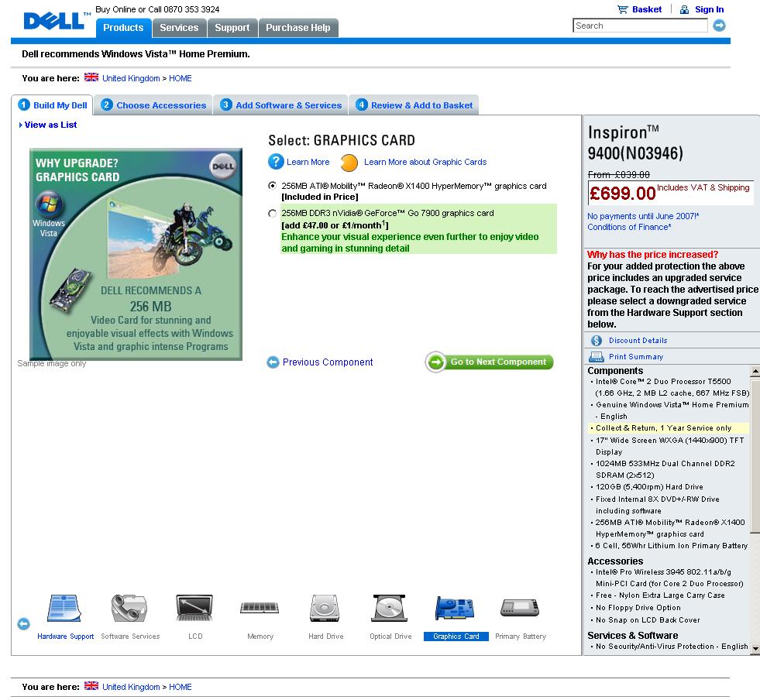This screenshot has height=700, width=760.
Task: Click the Dell badge in upgrade banner
Action: click(223, 166)
